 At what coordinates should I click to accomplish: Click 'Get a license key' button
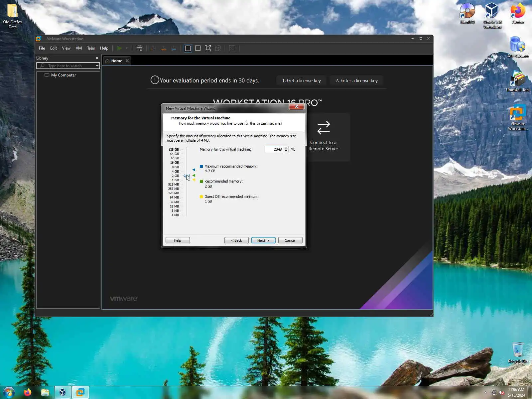[301, 80]
